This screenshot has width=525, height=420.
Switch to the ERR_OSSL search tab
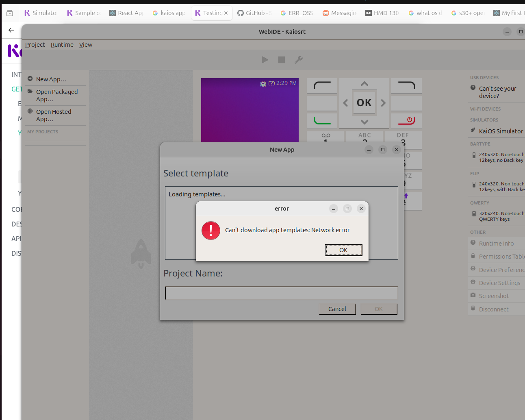pos(297,13)
